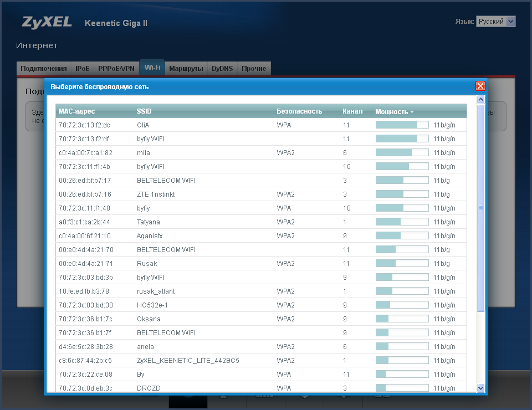Click the MAC address c8:6c:87:44:2b:c5
The width and height of the screenshot is (532, 410).
(x=85, y=361)
